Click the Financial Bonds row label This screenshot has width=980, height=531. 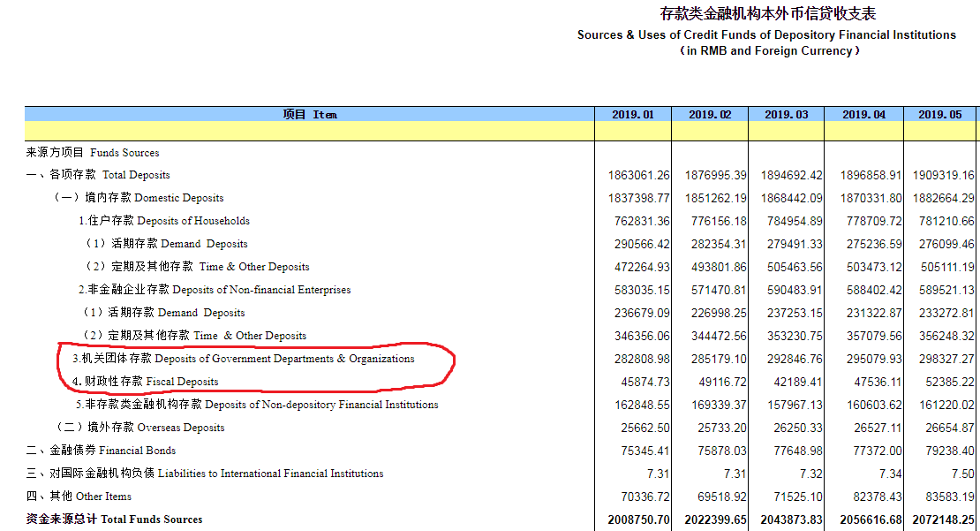pos(101,451)
